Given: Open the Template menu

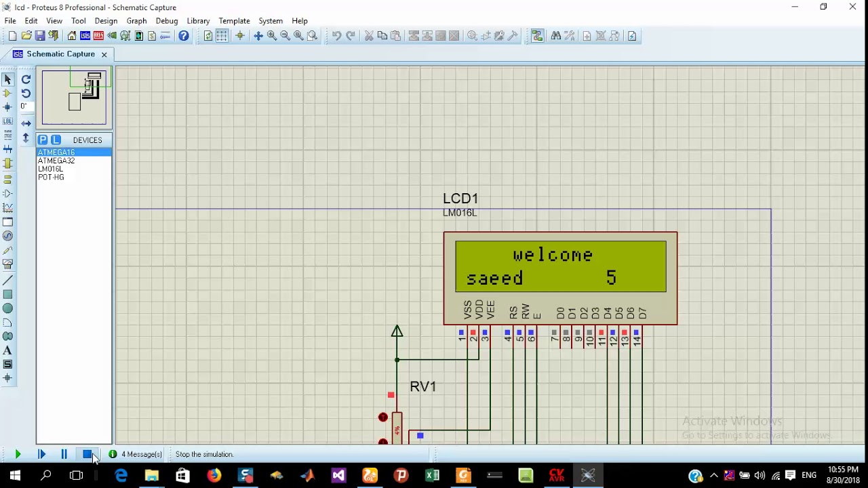Looking at the screenshot, I should (234, 21).
